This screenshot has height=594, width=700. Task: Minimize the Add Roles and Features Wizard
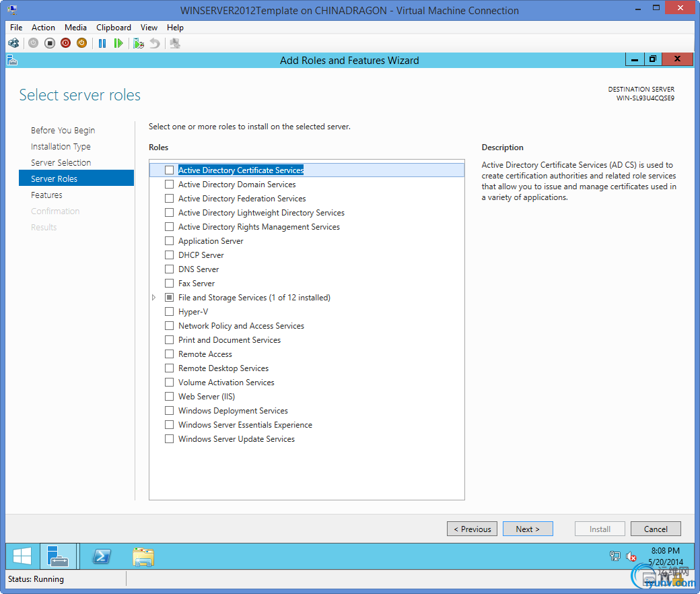(x=634, y=59)
